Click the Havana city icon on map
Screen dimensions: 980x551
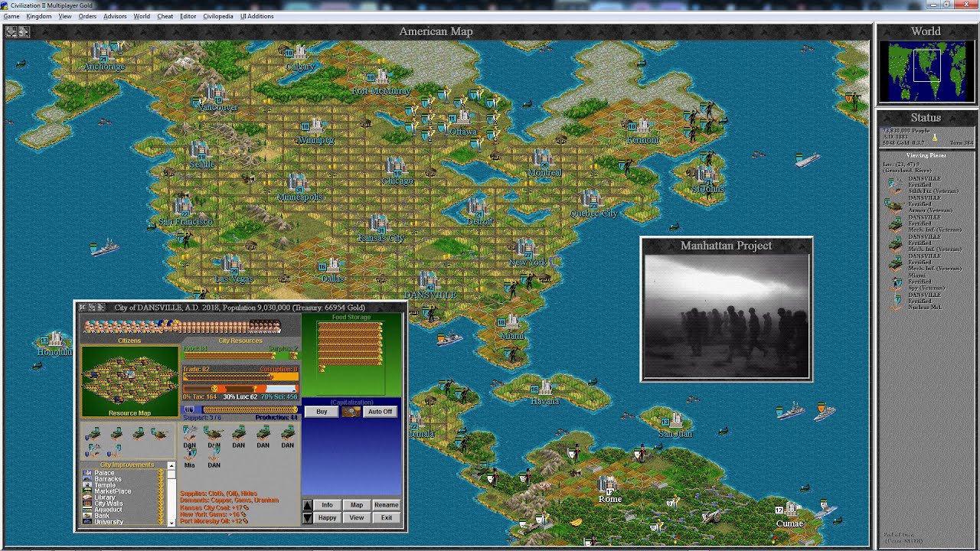(544, 388)
